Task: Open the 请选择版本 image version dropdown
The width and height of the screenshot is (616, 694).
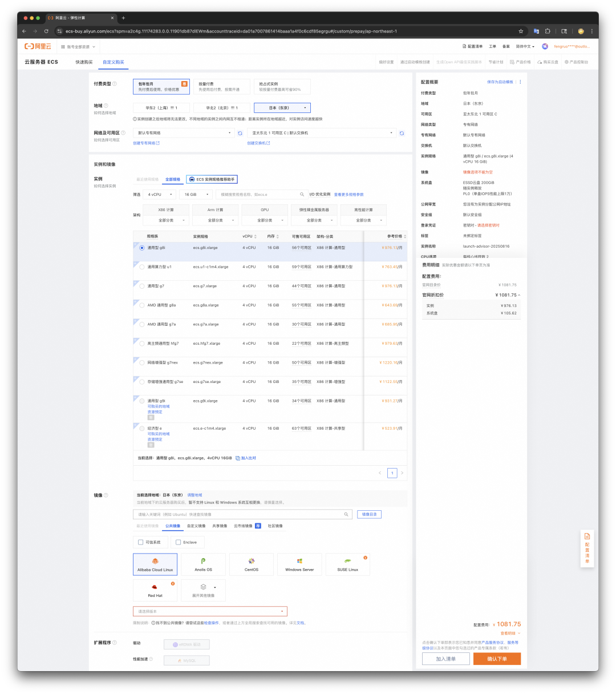Action: tap(210, 611)
